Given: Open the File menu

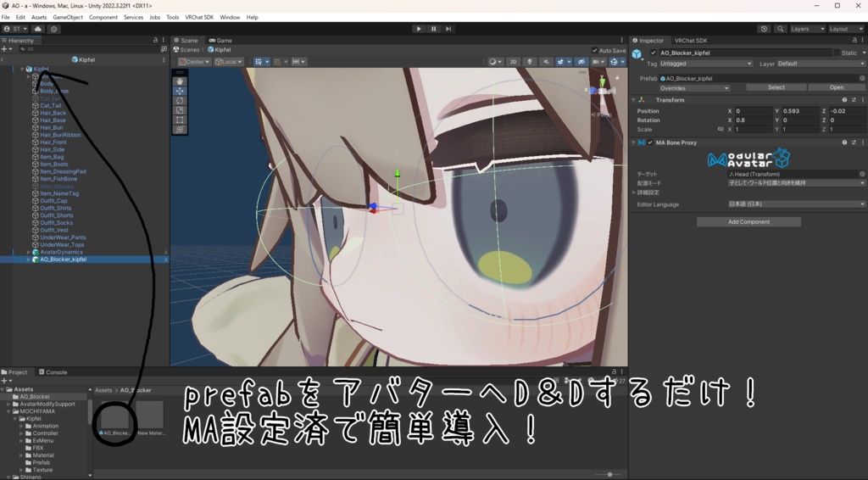Looking at the screenshot, I should click(6, 17).
